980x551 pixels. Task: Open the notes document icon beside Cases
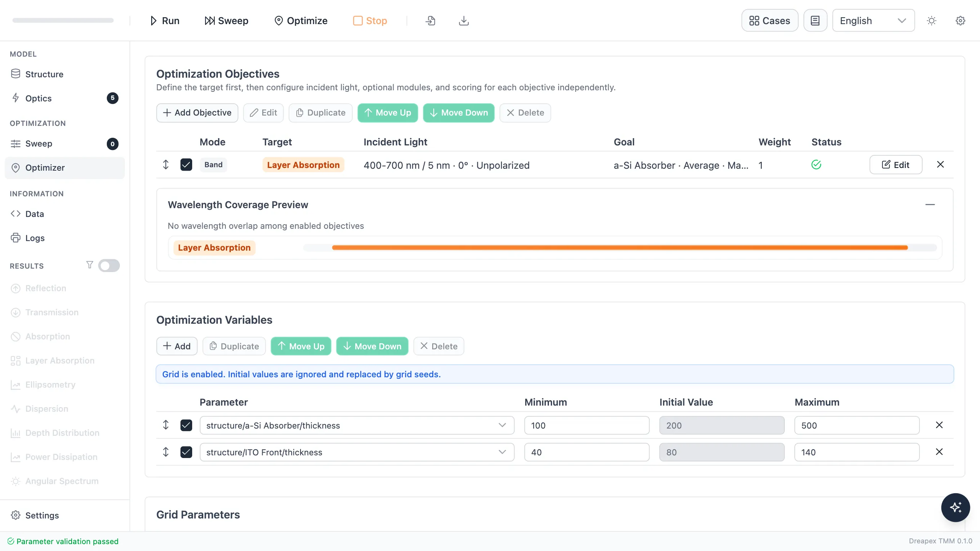point(815,21)
